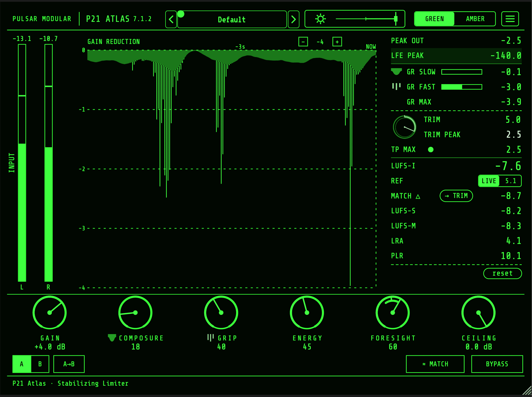Select preset slot A
This screenshot has width=532, height=397.
coord(22,364)
